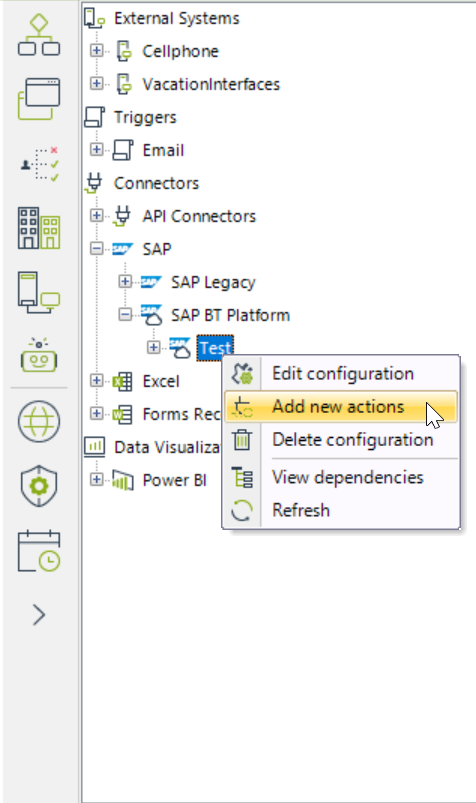476x803 pixels.
Task: Select the Organization buildings sidebar icon
Action: 39,228
